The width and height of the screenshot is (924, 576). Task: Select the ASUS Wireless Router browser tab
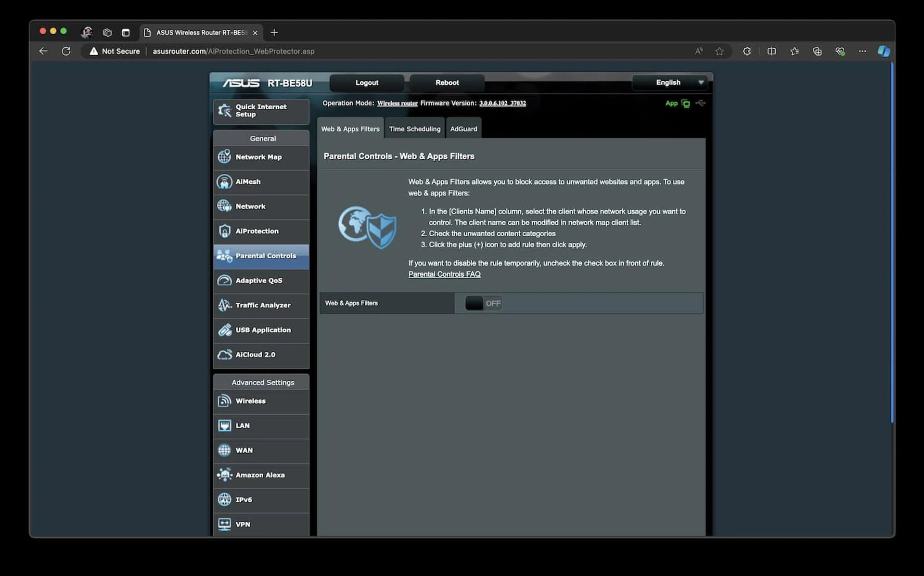(x=201, y=33)
